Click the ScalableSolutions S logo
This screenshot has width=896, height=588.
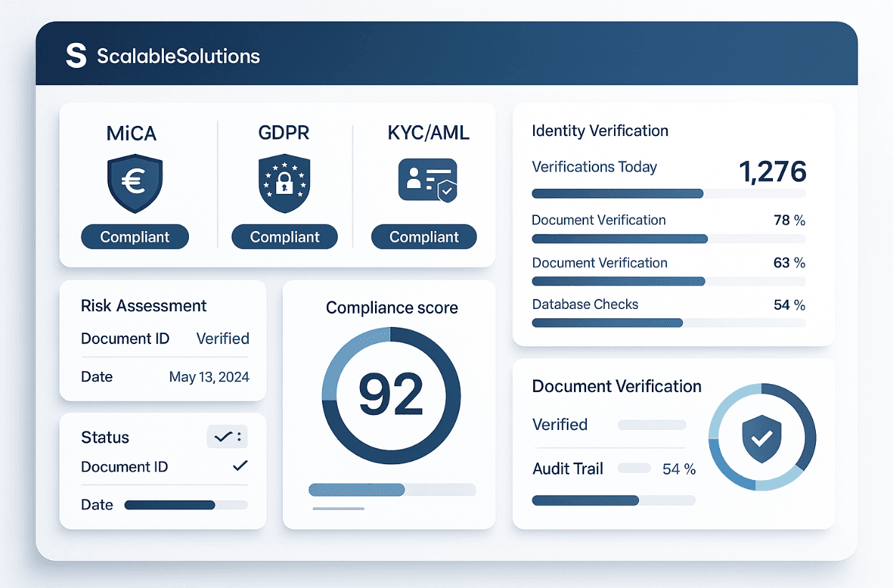pos(76,56)
